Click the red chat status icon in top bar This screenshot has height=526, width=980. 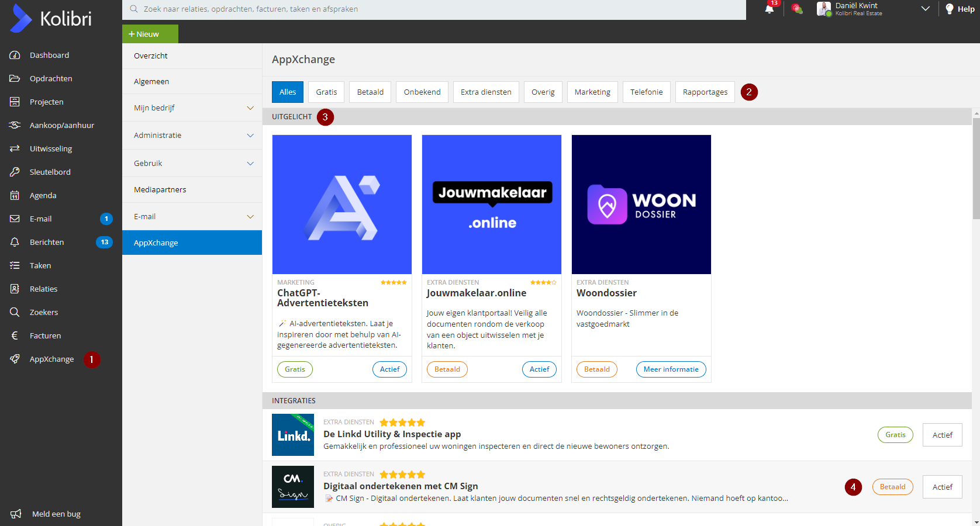click(796, 9)
